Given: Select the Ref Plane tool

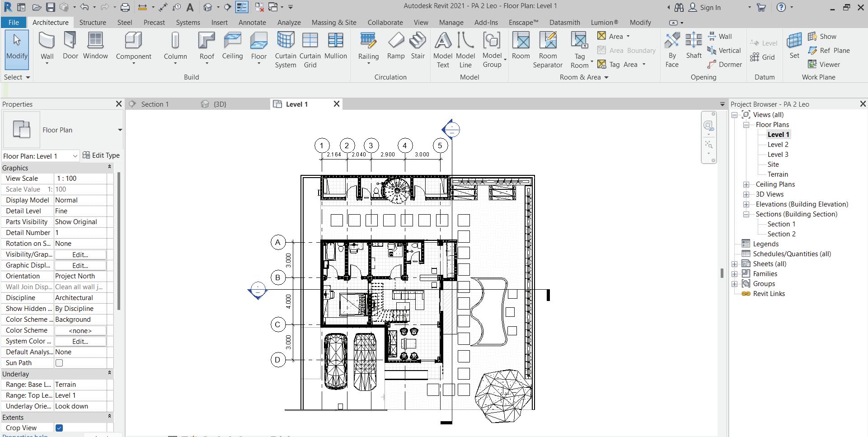Looking at the screenshot, I should (x=829, y=50).
